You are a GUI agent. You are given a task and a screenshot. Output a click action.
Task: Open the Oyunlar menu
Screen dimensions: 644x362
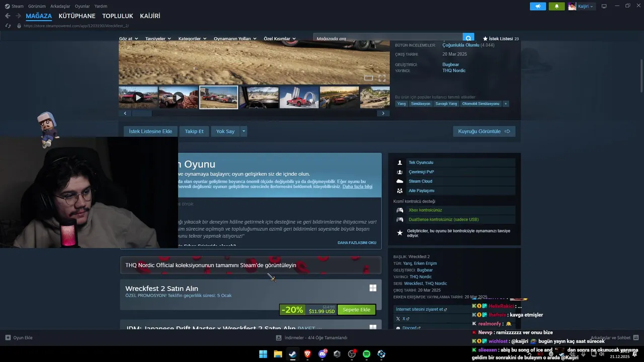click(83, 6)
